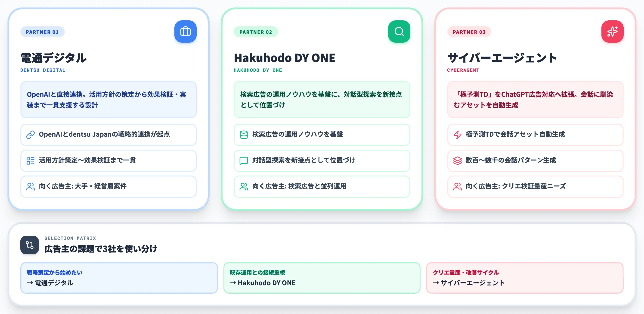Click the green summary 検索広告の運用ノウハウを基盤に
Viewport: 644px width, 314px height.
(322, 100)
